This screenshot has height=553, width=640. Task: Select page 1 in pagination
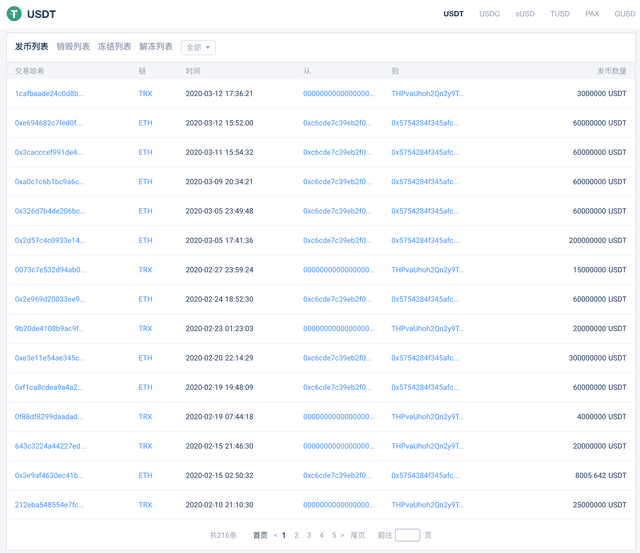point(284,535)
